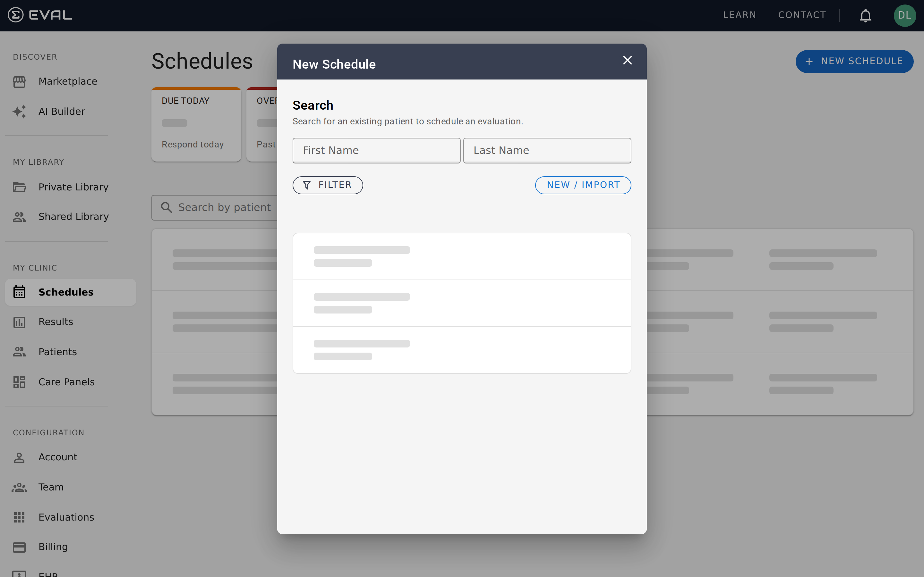Select AI Builder in the Discover section
This screenshot has height=577, width=924.
(x=62, y=111)
